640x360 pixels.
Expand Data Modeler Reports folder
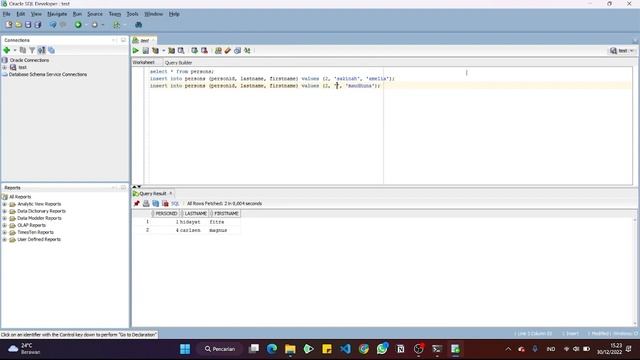(5, 218)
